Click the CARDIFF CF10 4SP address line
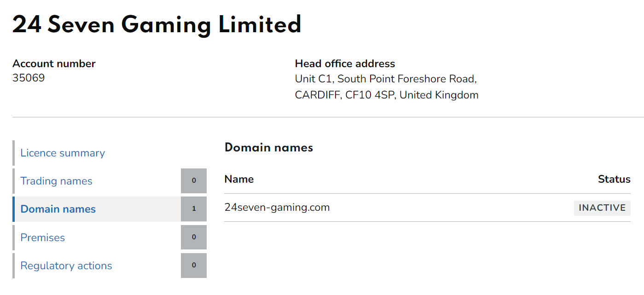The width and height of the screenshot is (644, 295). click(x=387, y=95)
